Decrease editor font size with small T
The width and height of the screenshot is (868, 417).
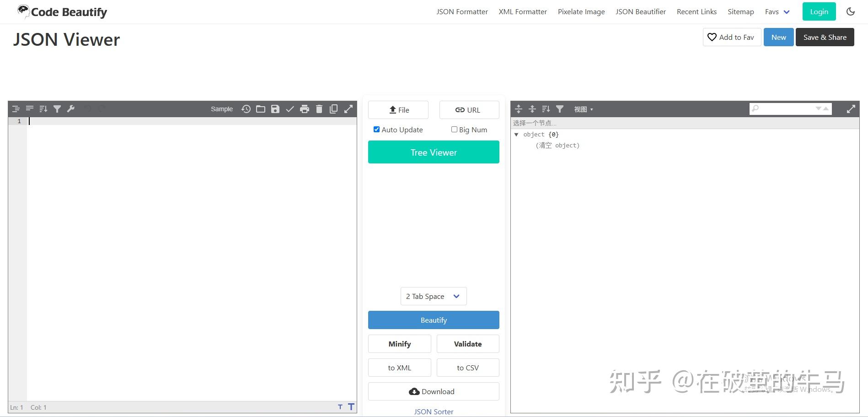point(340,407)
